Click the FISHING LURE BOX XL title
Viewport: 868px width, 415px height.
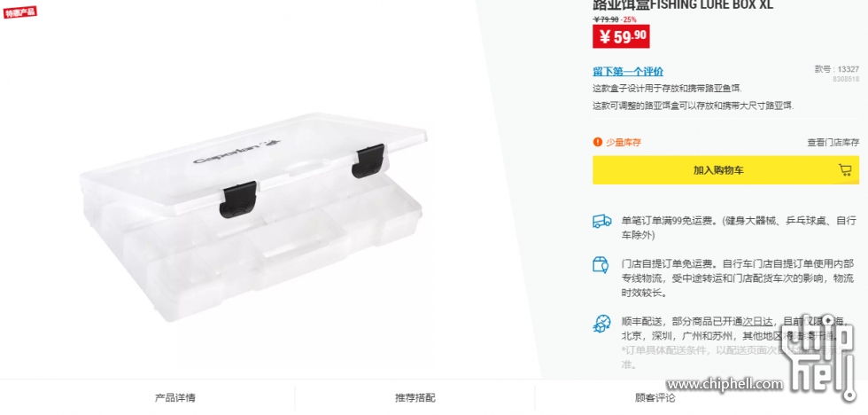point(683,5)
